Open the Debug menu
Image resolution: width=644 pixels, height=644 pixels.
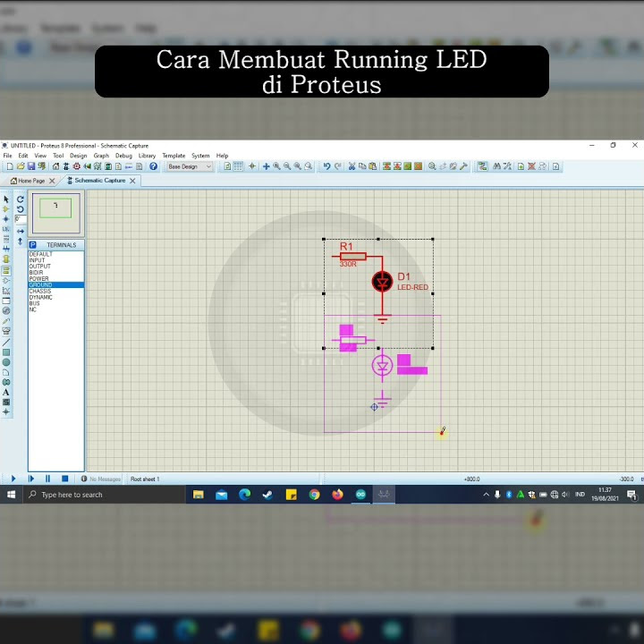[x=123, y=156]
